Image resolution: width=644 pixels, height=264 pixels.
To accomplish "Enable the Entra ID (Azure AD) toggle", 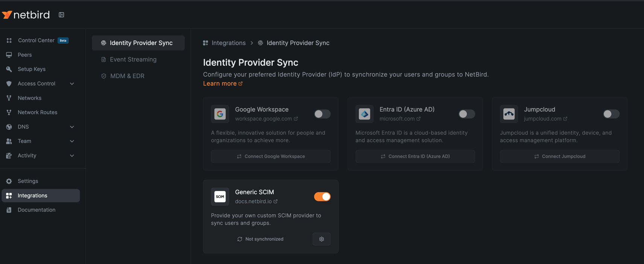I will click(467, 114).
